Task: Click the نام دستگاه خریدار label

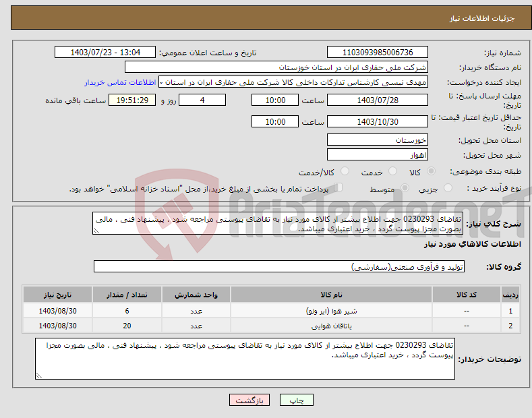Action: coord(490,67)
